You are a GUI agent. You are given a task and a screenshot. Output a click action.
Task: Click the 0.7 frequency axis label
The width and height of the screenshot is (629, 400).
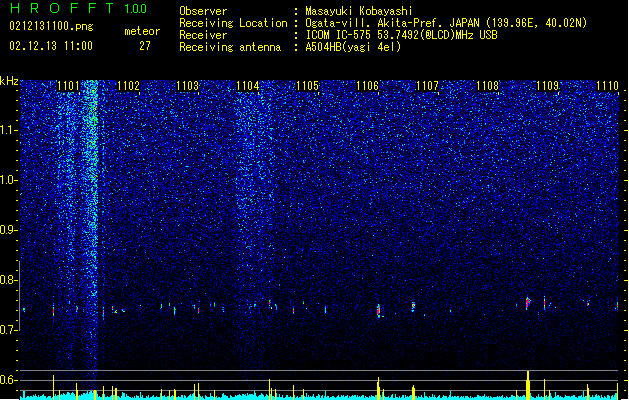(9, 330)
